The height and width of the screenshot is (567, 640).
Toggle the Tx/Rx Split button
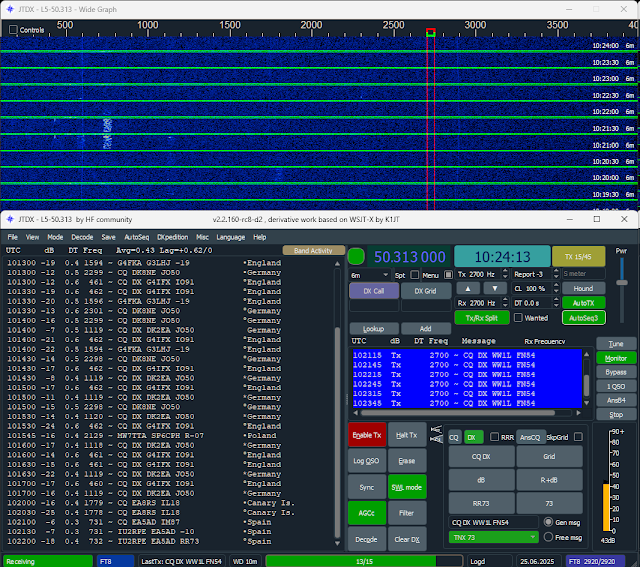point(482,318)
